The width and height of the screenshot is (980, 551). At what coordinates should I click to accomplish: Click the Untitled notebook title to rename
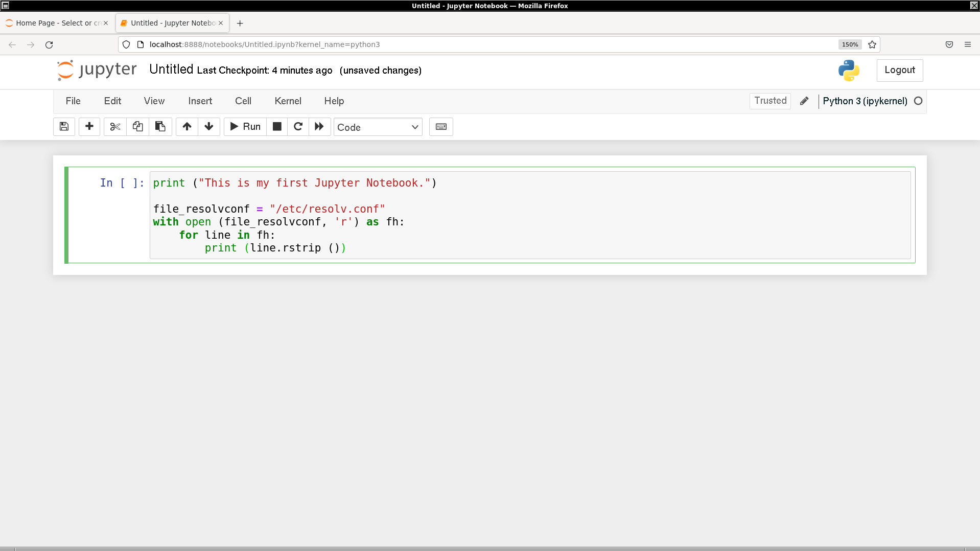coord(171,70)
